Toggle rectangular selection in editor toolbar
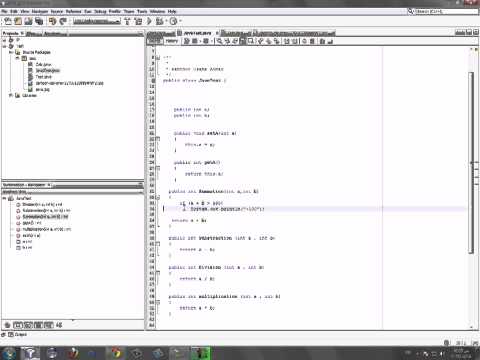The height and width of the screenshot is (360, 480). tap(251, 41)
